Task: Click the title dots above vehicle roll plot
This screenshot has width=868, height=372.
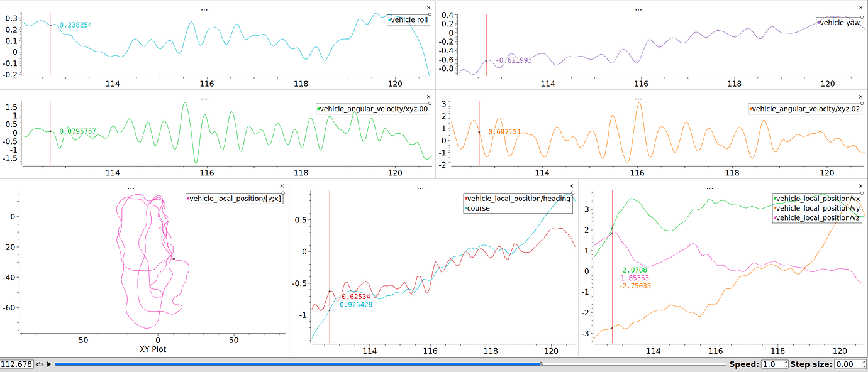Action: coord(204,9)
